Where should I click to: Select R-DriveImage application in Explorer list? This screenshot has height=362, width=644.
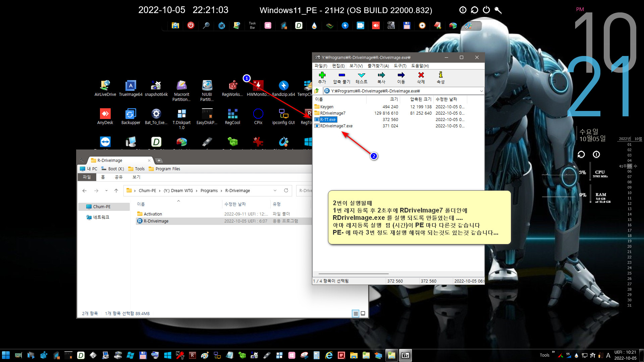pos(223,221)
